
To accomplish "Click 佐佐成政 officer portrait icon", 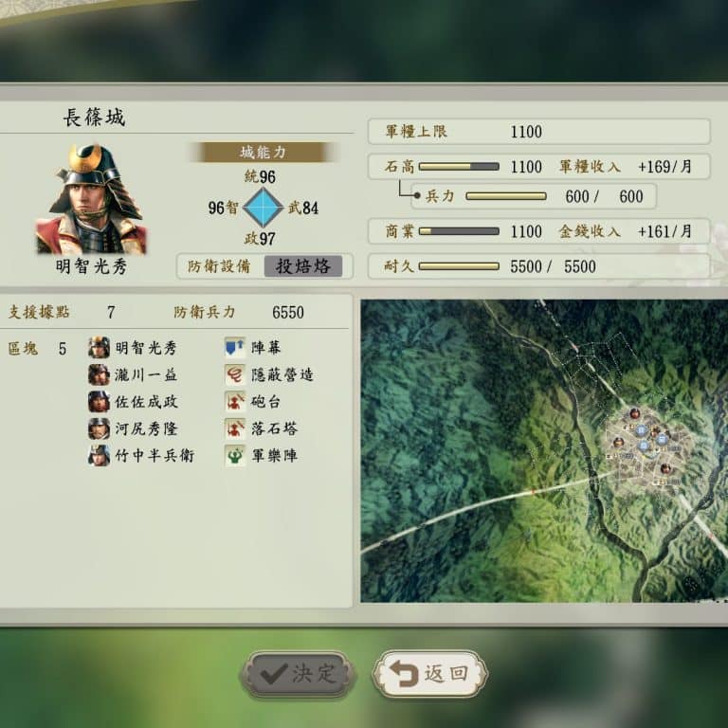I will click(99, 401).
